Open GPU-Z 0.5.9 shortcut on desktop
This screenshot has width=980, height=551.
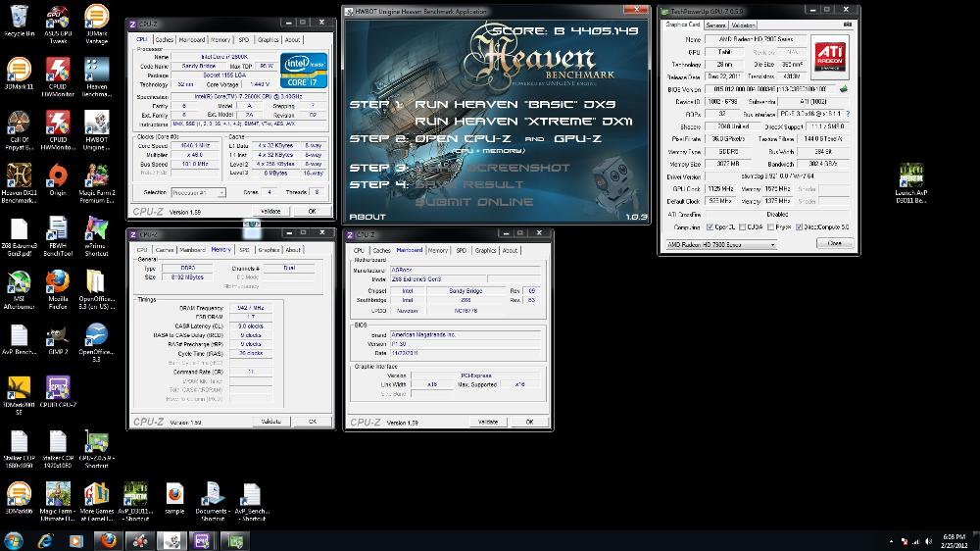96,449
